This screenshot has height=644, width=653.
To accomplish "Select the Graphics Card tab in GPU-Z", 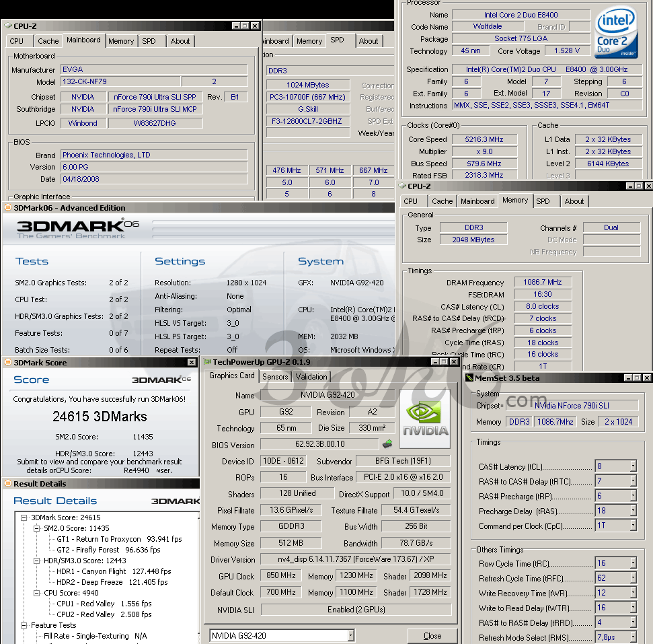I will point(231,375).
